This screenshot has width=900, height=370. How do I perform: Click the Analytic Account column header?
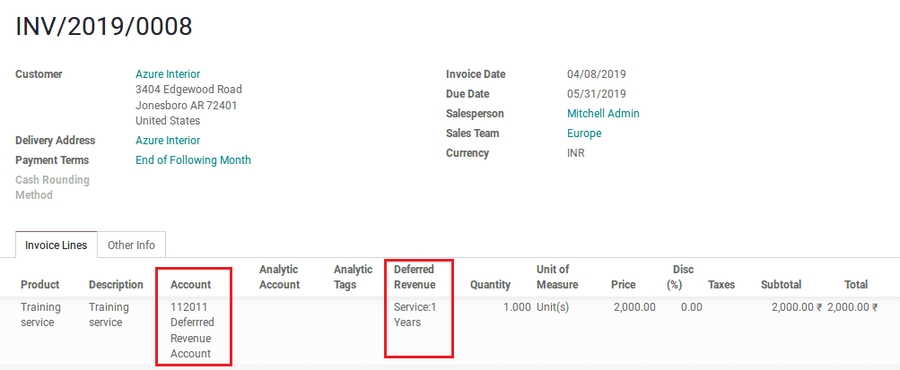point(280,277)
